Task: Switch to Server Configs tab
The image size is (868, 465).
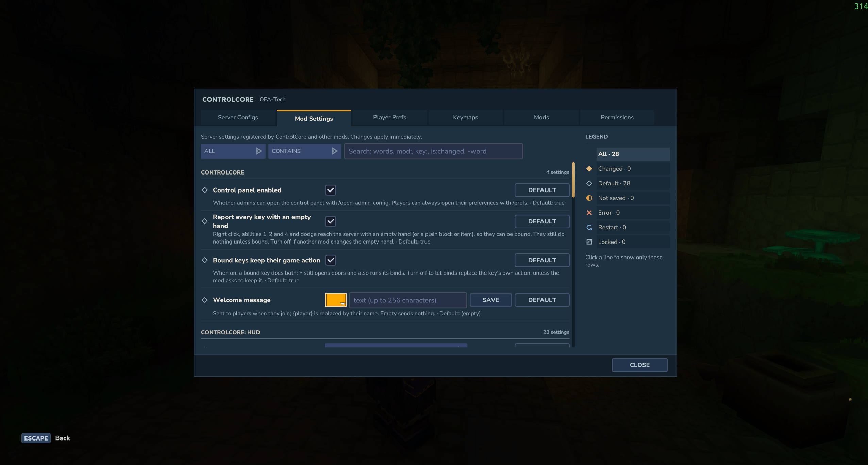Action: click(238, 117)
